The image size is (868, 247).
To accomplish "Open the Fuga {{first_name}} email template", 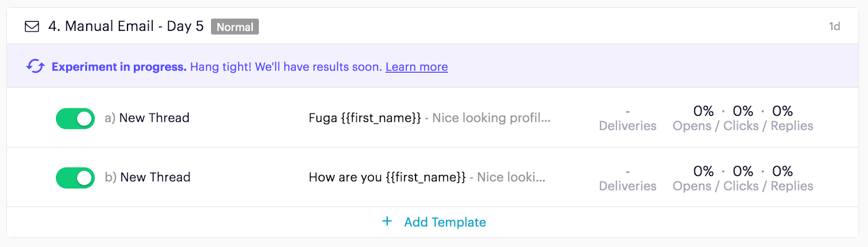I will [x=429, y=118].
